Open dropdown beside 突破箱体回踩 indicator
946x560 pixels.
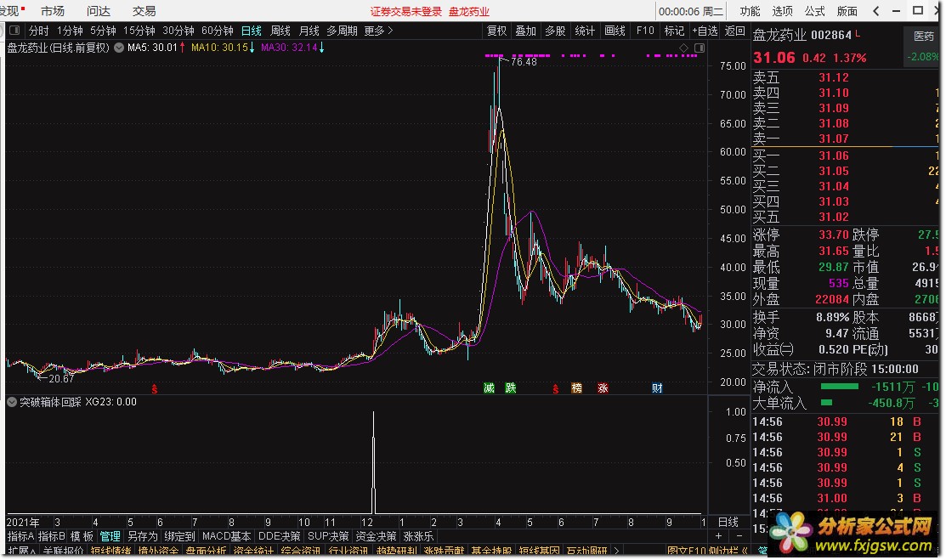(x=11, y=402)
